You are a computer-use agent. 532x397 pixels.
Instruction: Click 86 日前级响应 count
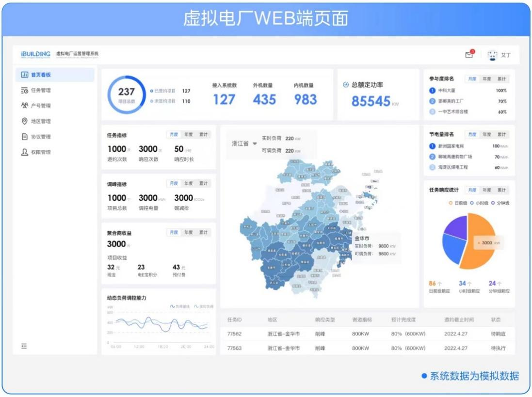432,283
